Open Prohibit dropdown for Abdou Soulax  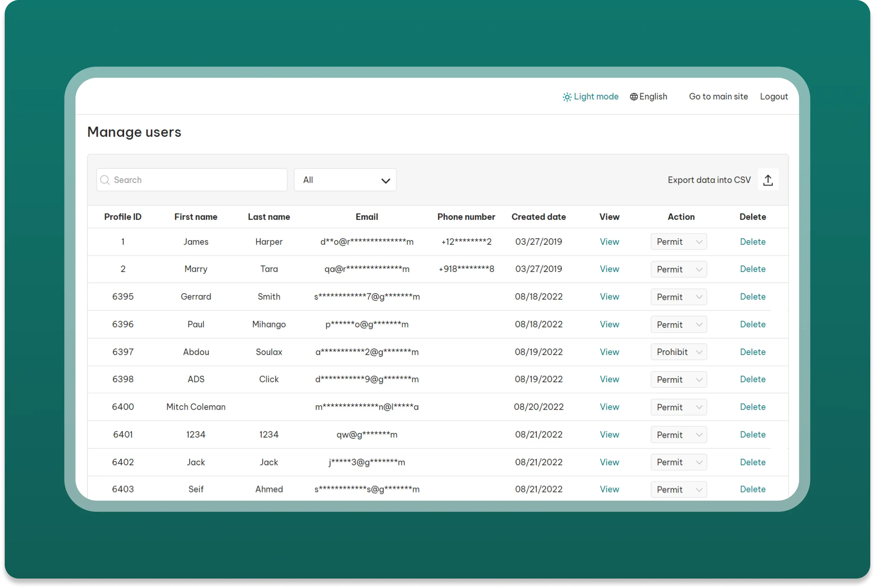(x=678, y=352)
